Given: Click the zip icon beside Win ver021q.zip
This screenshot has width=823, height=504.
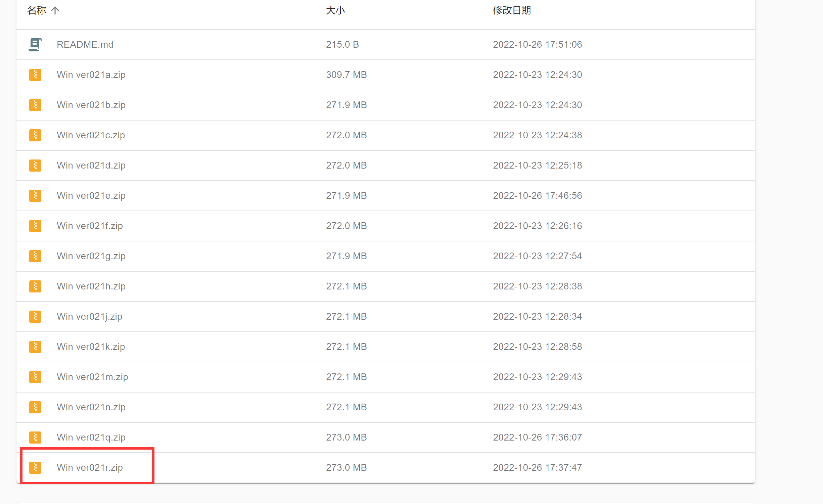Looking at the screenshot, I should pos(35,438).
